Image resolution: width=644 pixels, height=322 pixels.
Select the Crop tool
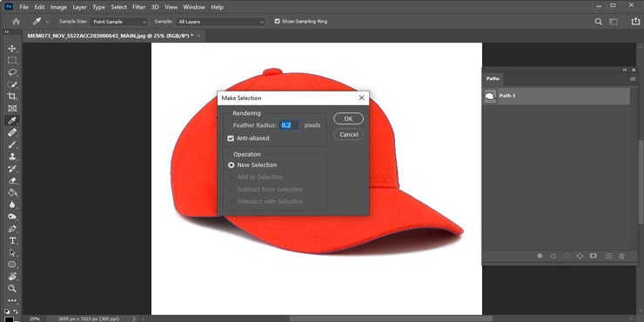click(12, 96)
